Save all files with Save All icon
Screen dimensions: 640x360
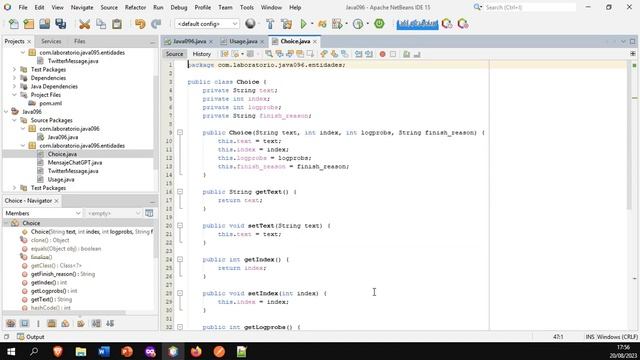click(61, 24)
